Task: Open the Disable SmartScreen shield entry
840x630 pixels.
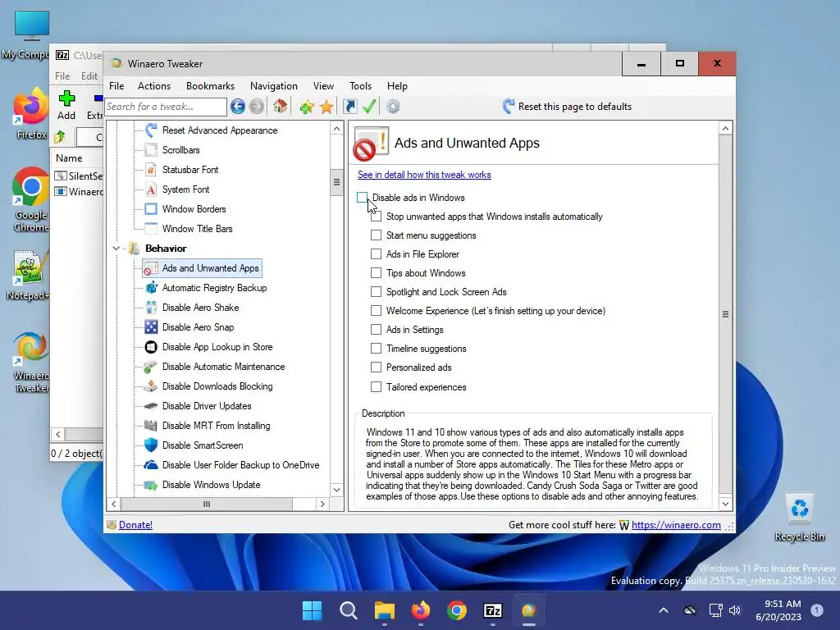Action: (x=151, y=445)
